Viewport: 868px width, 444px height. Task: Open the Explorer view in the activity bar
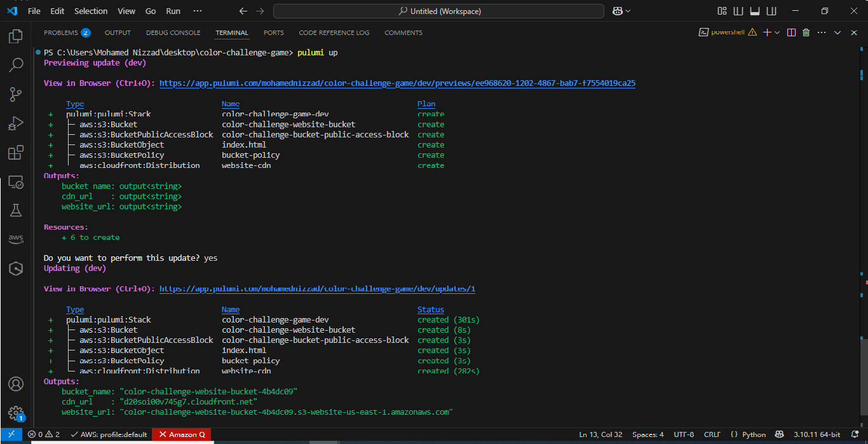(16, 36)
